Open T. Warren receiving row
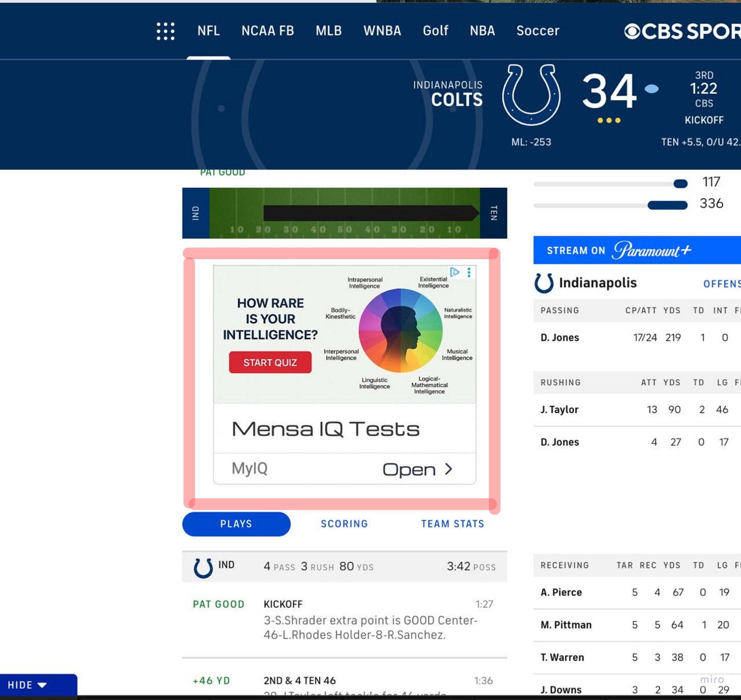Viewport: 741px width, 700px height. click(637, 658)
